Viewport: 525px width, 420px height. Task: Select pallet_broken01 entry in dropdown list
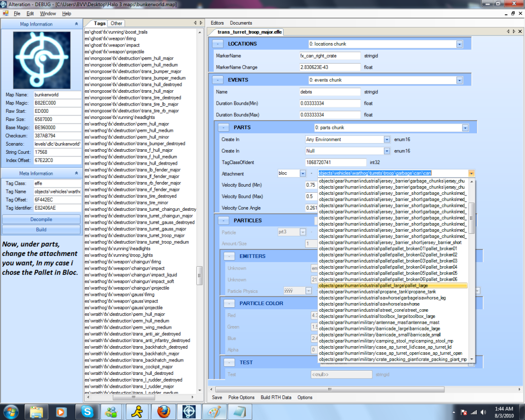[x=392, y=249]
